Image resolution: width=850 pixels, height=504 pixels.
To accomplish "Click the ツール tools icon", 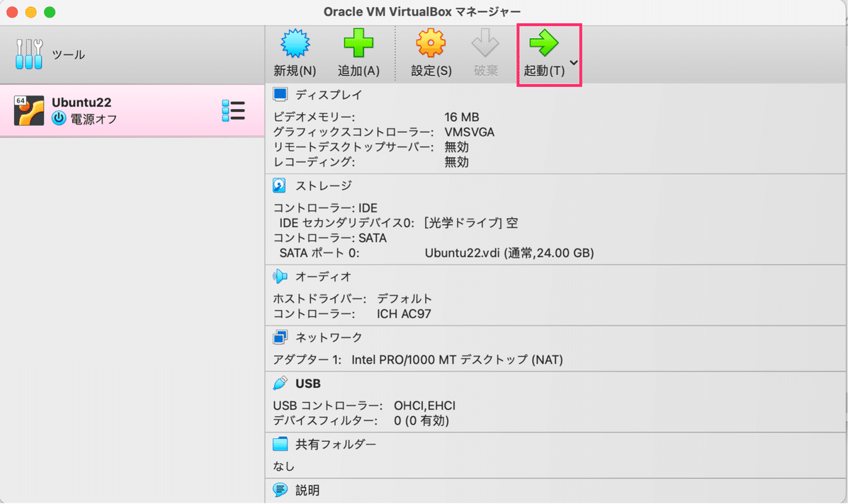I will click(x=29, y=55).
